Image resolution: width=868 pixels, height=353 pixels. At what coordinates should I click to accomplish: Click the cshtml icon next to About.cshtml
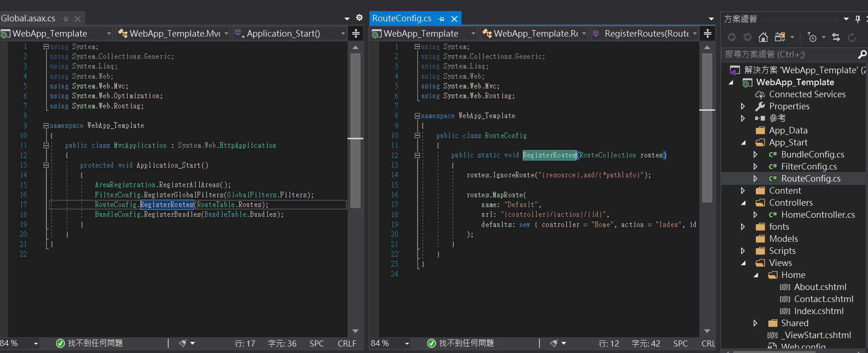click(x=785, y=287)
